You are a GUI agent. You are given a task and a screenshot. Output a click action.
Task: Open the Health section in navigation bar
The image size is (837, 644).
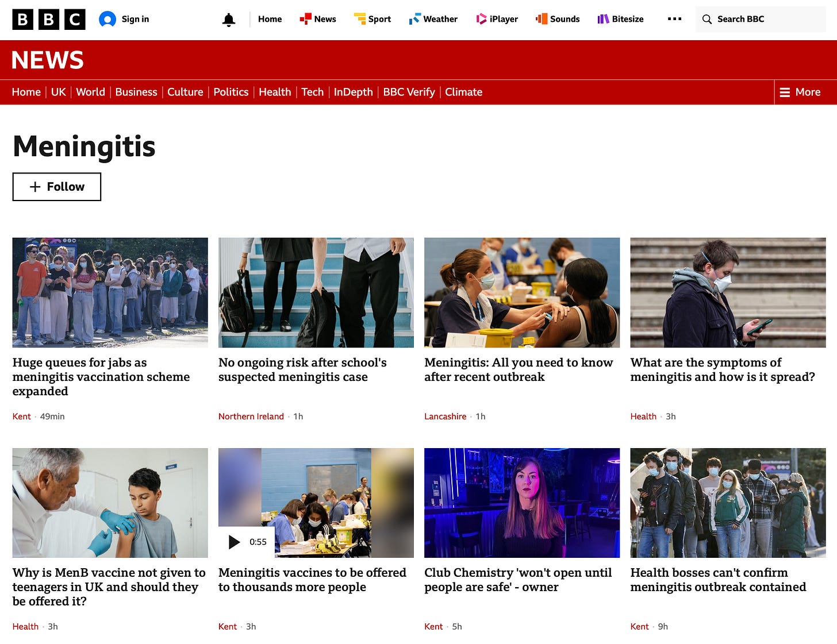275,92
